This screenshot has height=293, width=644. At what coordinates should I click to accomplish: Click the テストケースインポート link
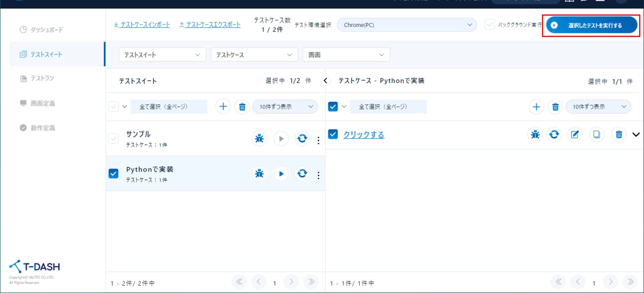tap(142, 25)
